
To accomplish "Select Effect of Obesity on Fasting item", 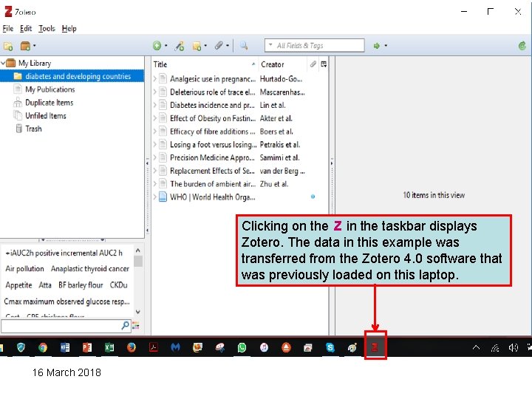I will coord(240,118).
